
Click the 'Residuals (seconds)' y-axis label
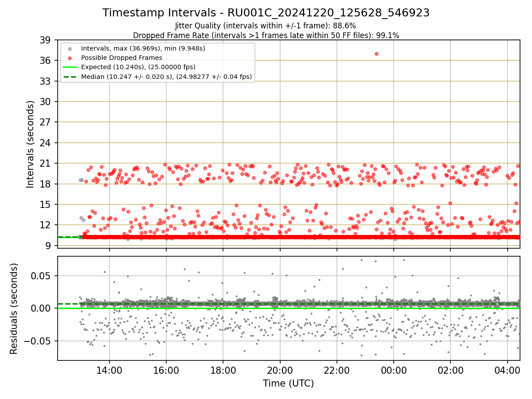point(14,309)
